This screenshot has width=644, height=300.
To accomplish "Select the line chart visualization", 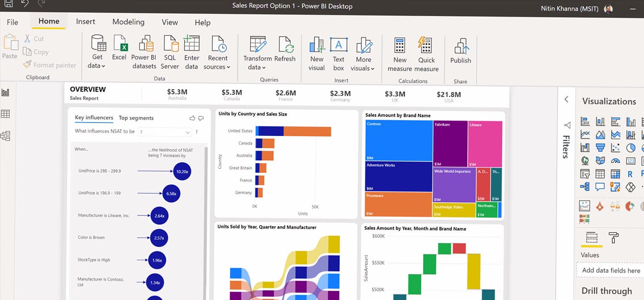I will coord(585,134).
